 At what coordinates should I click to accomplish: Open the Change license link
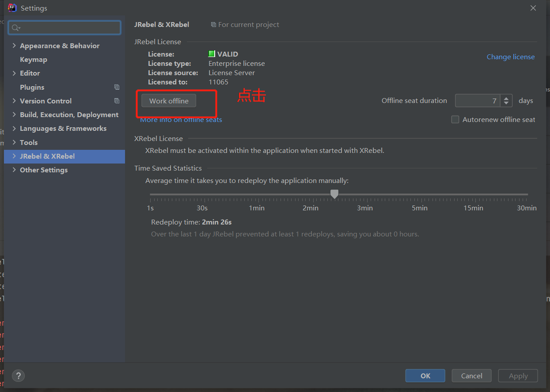(x=511, y=57)
